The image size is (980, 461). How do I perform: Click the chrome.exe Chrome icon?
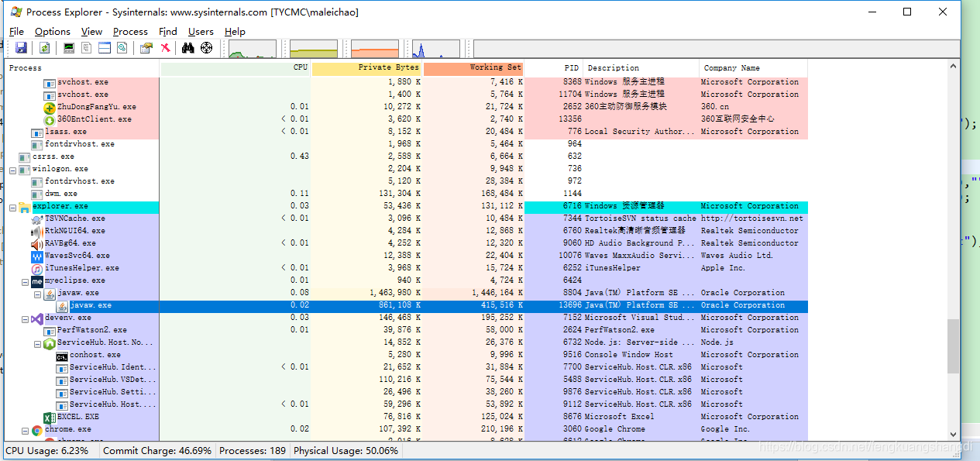tap(37, 429)
